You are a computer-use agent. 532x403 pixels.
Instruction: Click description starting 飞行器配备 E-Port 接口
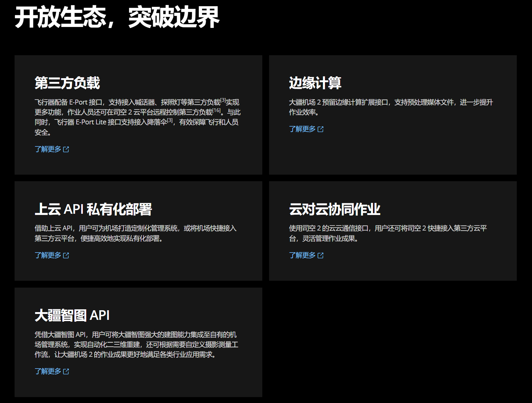tap(138, 117)
